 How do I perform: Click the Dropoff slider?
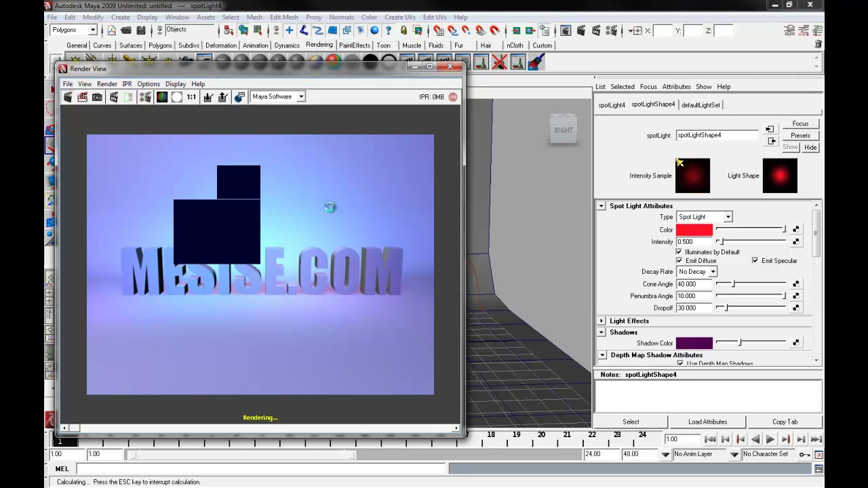pos(751,308)
